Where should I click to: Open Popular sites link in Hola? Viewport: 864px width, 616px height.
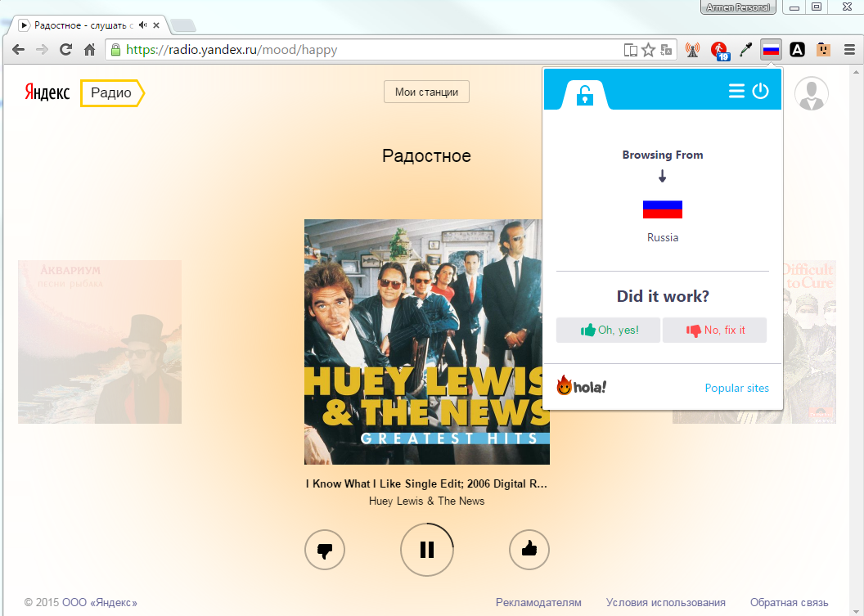click(736, 388)
